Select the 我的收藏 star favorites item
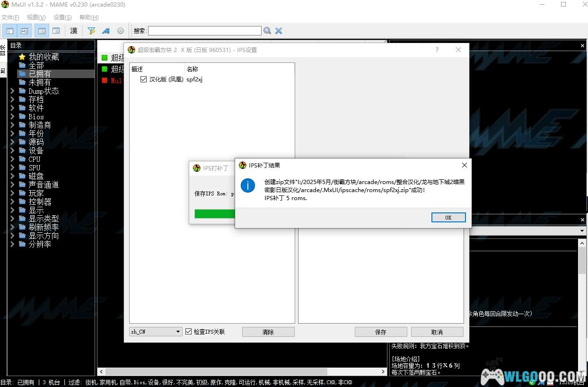The width and height of the screenshot is (588, 387). click(x=39, y=57)
